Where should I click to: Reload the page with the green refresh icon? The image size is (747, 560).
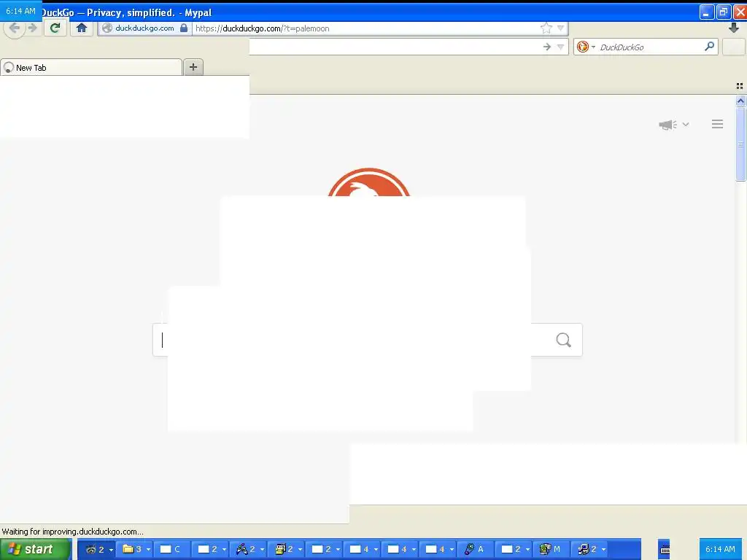click(x=55, y=28)
